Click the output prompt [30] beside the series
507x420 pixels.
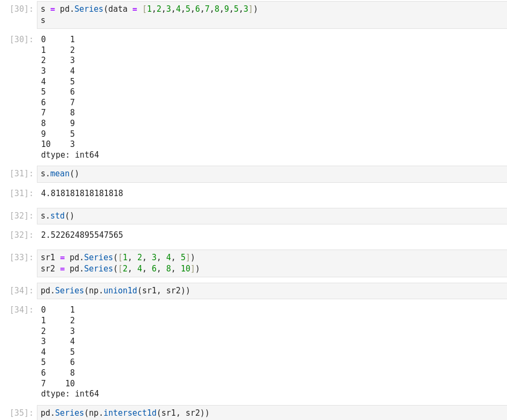coord(21,40)
